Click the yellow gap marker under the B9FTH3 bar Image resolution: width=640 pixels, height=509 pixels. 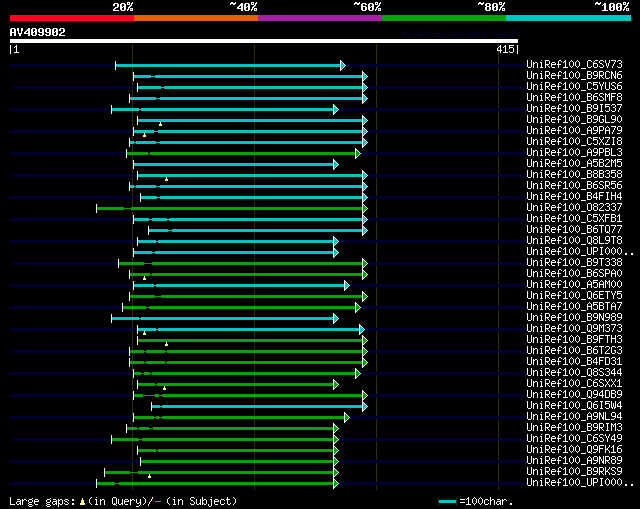tap(167, 344)
